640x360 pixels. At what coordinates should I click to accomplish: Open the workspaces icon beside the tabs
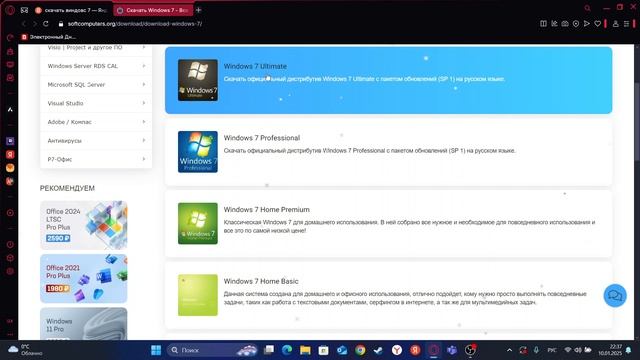pyautogui.click(x=24, y=10)
